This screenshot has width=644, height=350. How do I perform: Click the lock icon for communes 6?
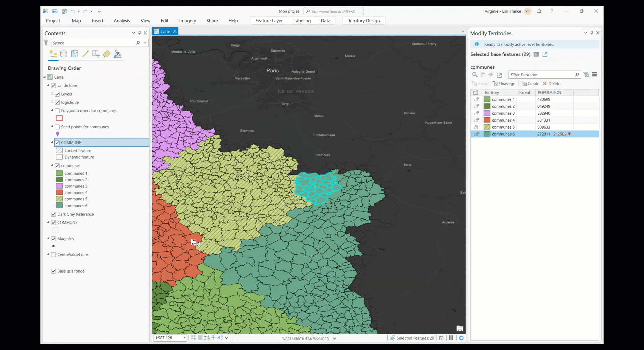[476, 134]
